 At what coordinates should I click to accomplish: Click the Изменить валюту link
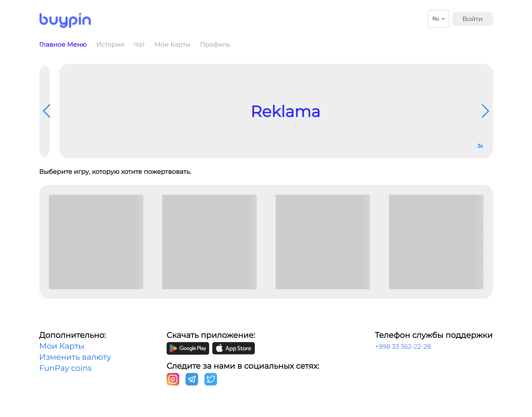pos(75,357)
